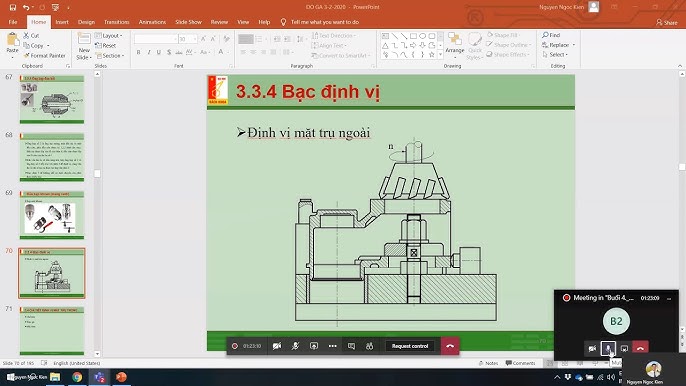Viewport: 686px width, 386px height.
Task: Open the Layout dropdown
Action: 108,35
